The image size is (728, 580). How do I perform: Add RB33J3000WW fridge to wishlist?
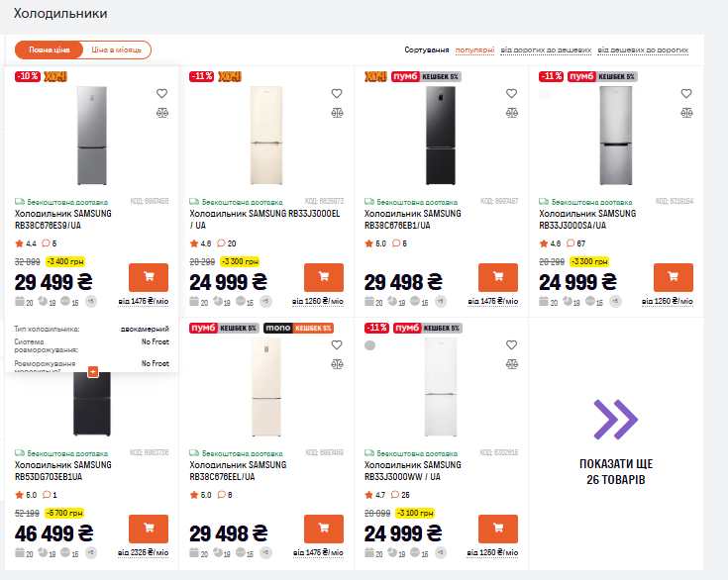click(x=511, y=345)
